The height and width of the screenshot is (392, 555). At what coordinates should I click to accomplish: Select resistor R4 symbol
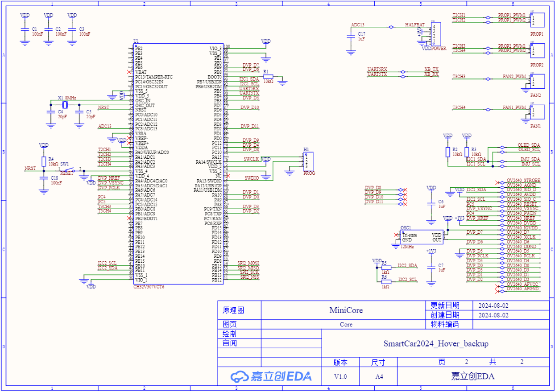click(44, 161)
